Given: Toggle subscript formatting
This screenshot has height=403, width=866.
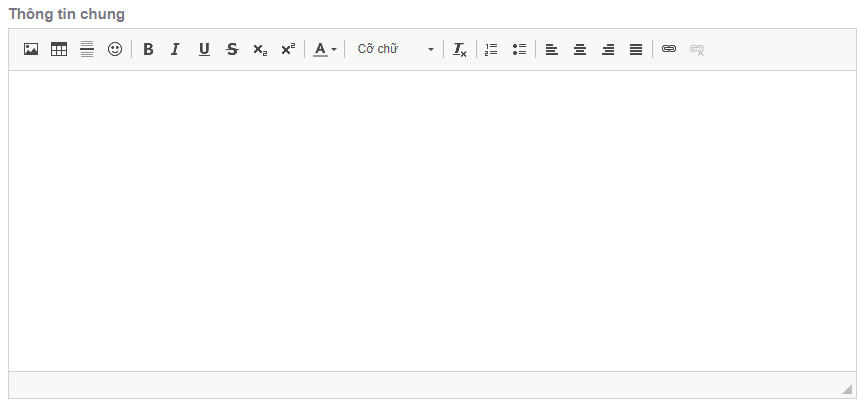Looking at the screenshot, I should click(260, 49).
